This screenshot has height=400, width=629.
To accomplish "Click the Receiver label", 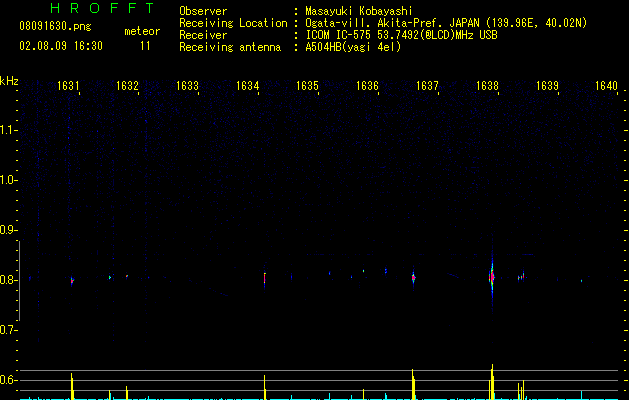I will [203, 35].
